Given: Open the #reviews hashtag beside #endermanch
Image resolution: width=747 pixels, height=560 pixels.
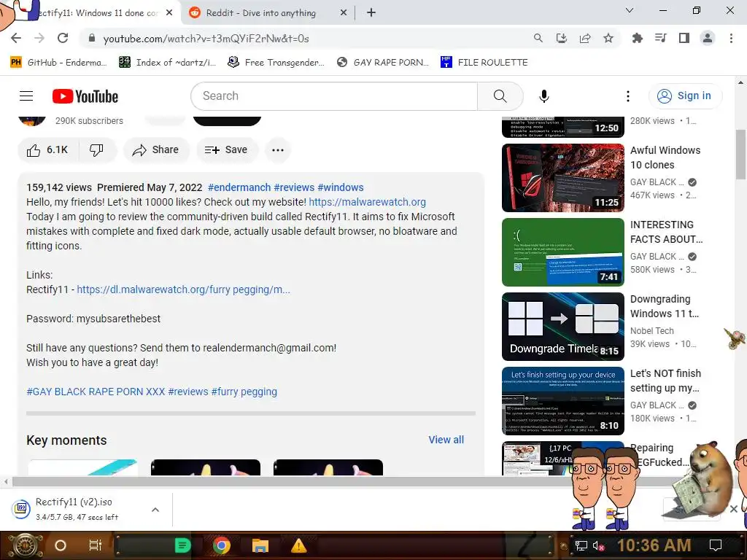Looking at the screenshot, I should [294, 187].
